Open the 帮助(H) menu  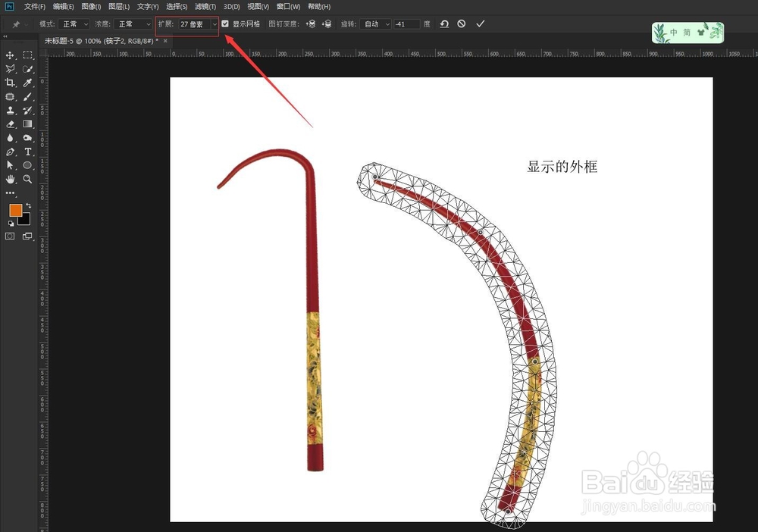click(x=319, y=7)
